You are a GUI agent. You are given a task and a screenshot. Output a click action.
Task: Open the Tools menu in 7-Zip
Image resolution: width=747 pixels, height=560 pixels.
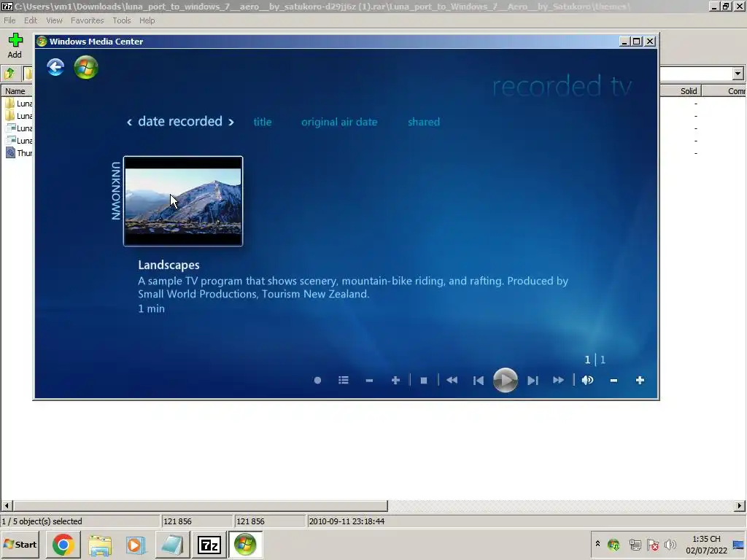[122, 20]
